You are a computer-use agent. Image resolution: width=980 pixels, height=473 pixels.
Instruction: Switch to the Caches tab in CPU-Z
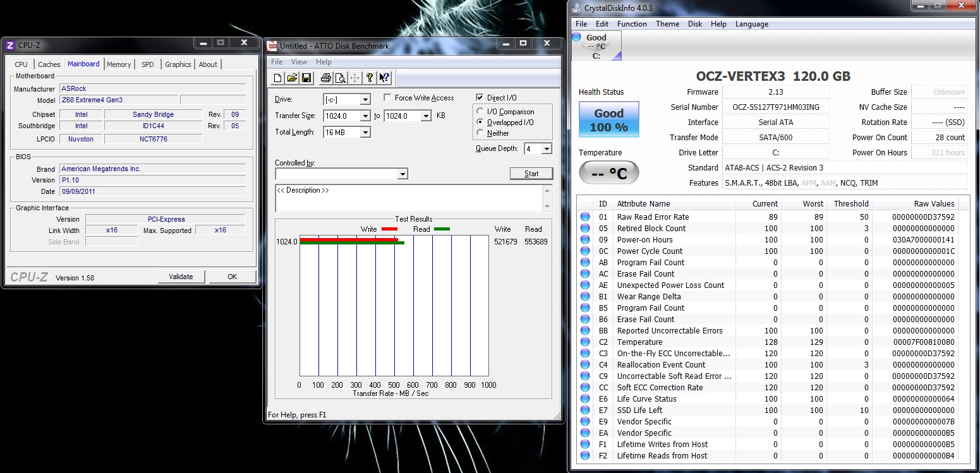point(49,64)
